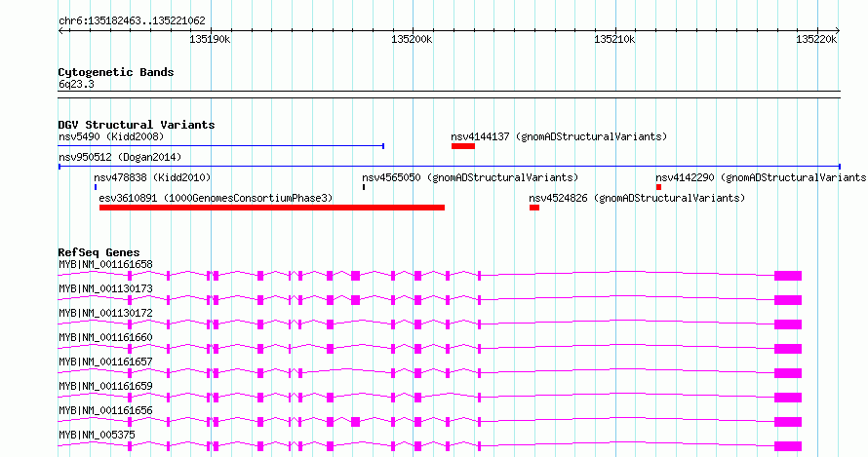868x457 pixels.
Task: Click the small red nsv4142290 block
Action: (658, 187)
